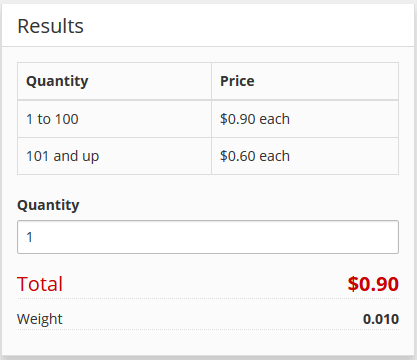Click the Quantity column header
This screenshot has height=360, width=417.
(x=114, y=81)
